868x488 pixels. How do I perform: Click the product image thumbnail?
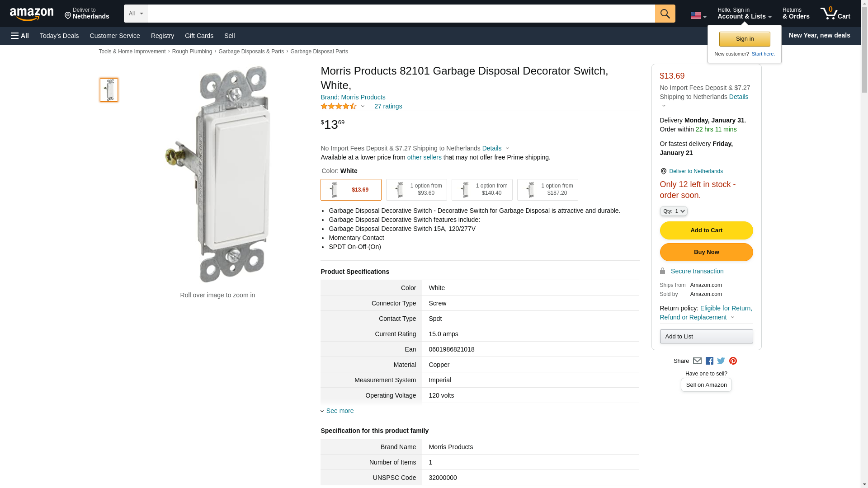click(109, 89)
